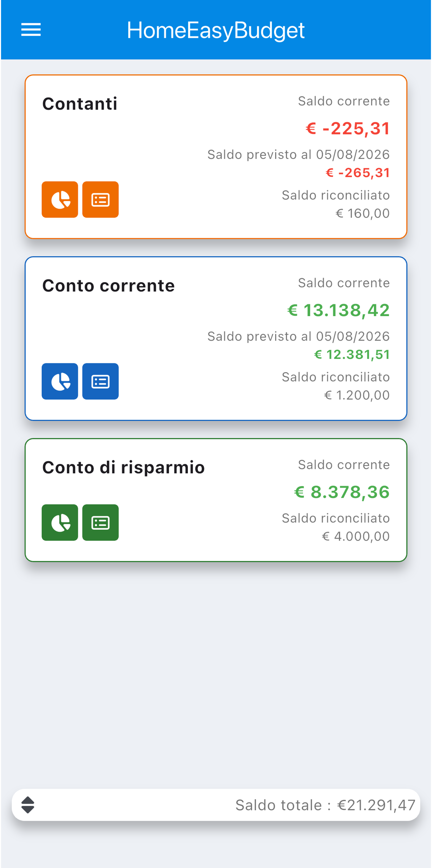Tap savings reconciled balance € 4.000,00

click(355, 537)
